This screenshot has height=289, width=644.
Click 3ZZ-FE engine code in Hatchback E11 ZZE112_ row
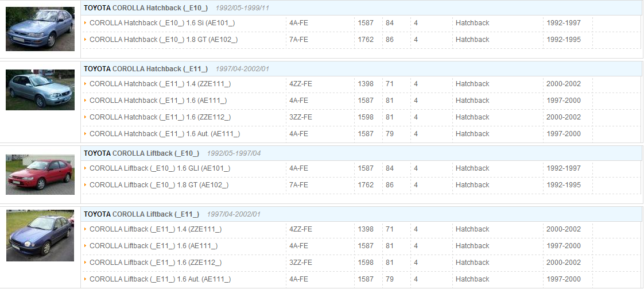coord(301,117)
